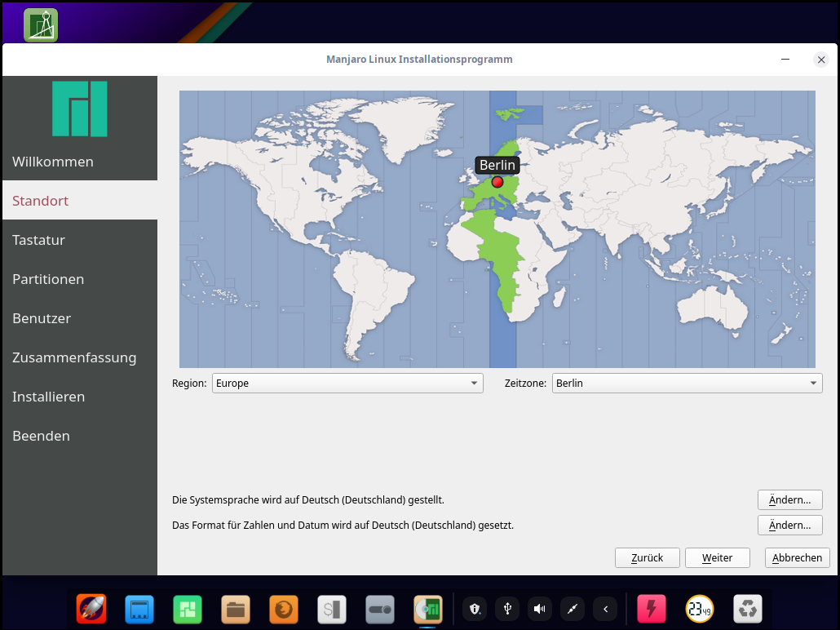
Task: Open the Region dropdown showing Europe
Action: (347, 383)
